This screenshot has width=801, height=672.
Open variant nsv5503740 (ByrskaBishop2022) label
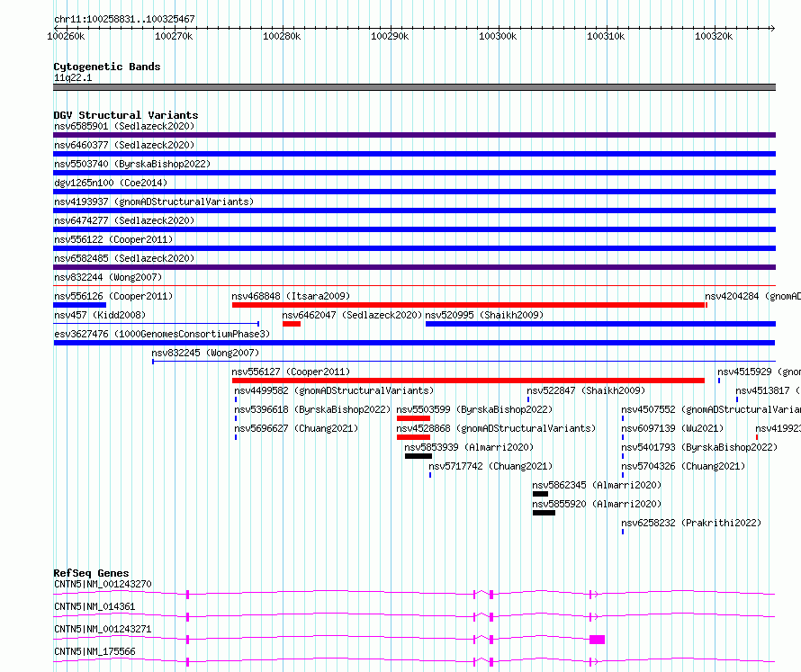[x=132, y=164]
